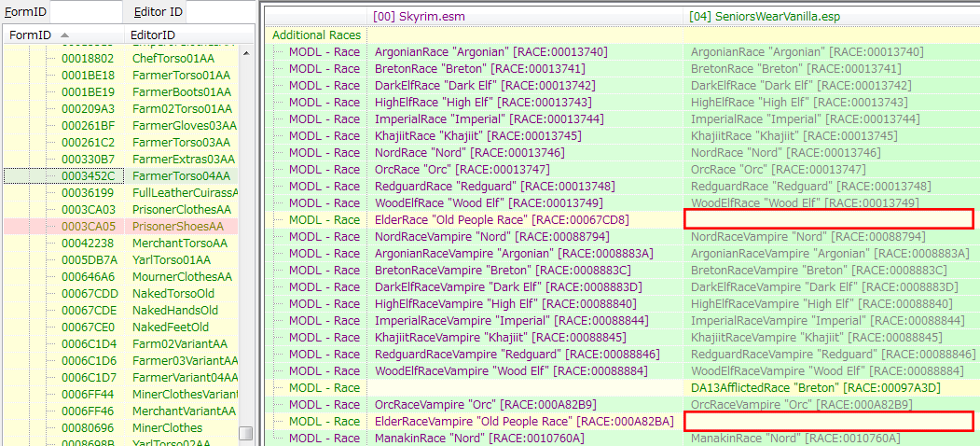Image resolution: width=980 pixels, height=446 pixels.
Task: Select the MerchantTorsoAA record
Action: click(x=180, y=244)
